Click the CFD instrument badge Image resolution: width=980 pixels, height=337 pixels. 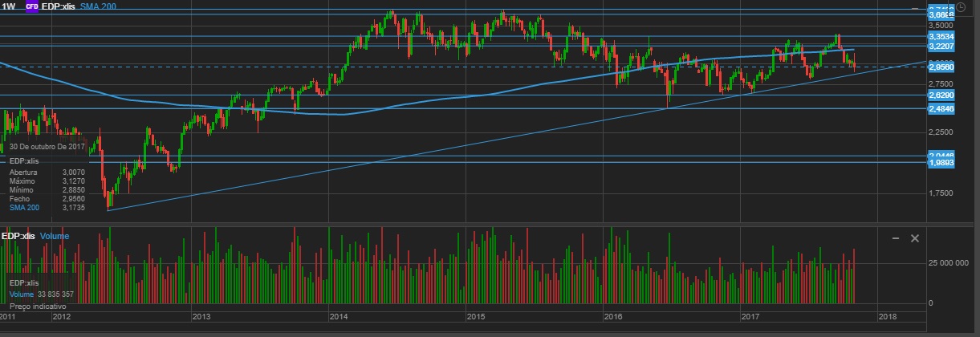tap(33, 6)
